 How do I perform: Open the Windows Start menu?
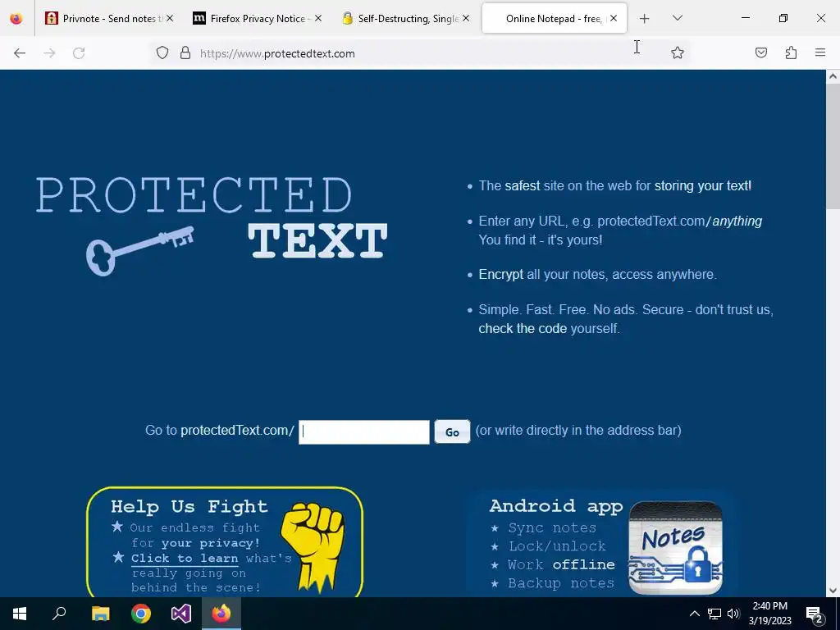click(x=20, y=614)
